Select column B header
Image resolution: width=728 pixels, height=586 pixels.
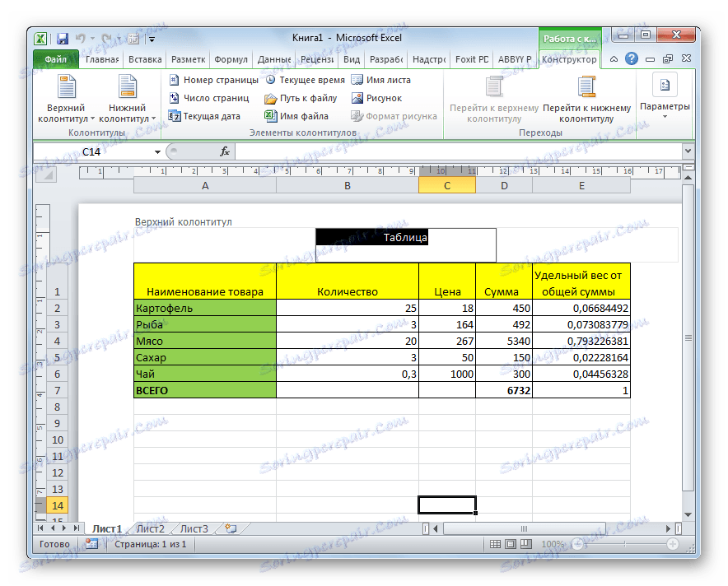[x=348, y=185]
